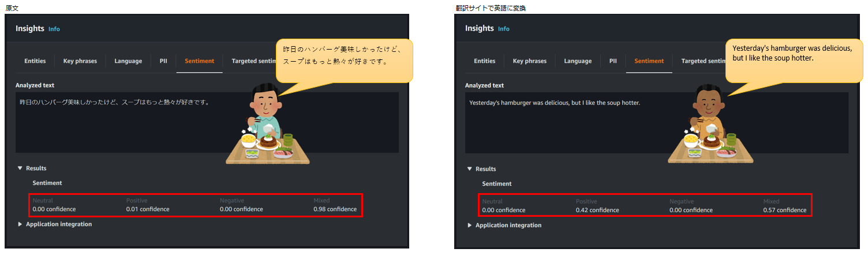Select the Mixed 0.57 confidence value
Viewport: 868px width, 256px height.
tap(785, 210)
